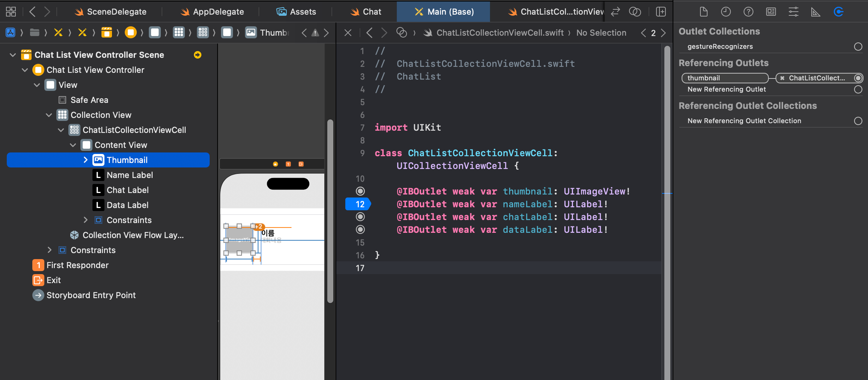Swap editor panes with the arrows icon
The image size is (868, 380).
click(x=615, y=12)
